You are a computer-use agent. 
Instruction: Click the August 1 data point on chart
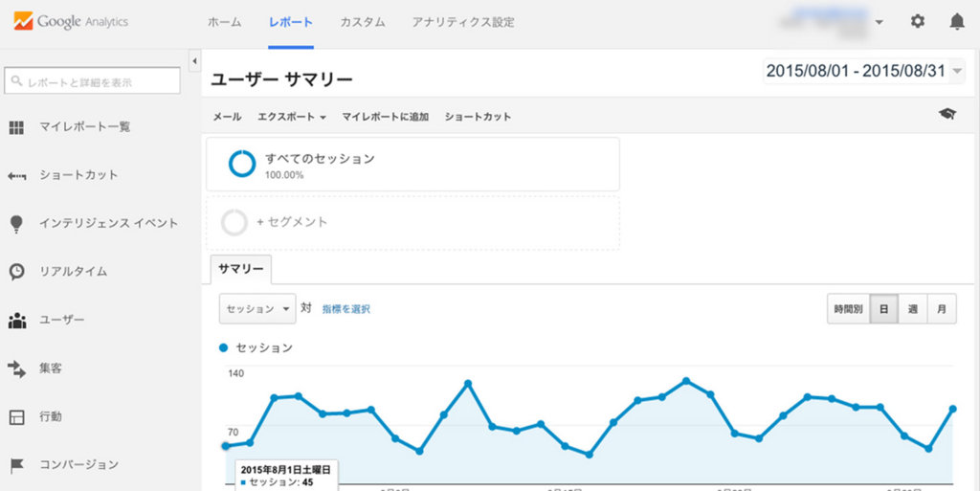226,446
